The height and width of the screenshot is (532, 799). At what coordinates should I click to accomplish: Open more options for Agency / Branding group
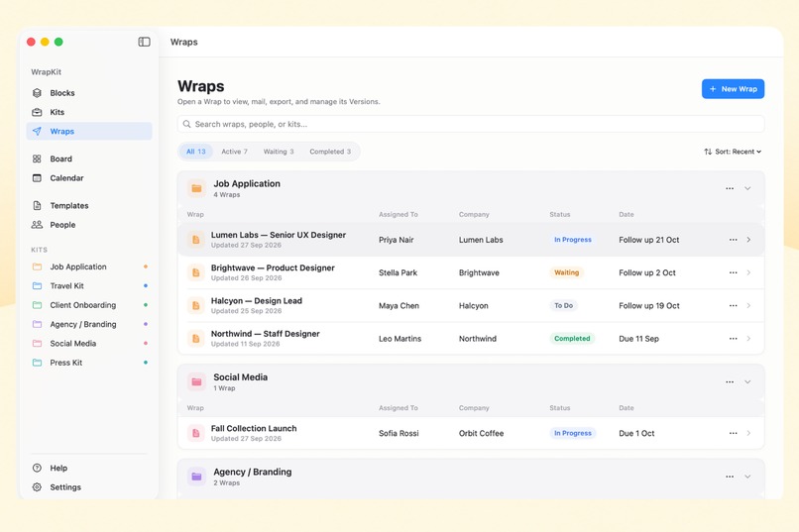tap(730, 477)
